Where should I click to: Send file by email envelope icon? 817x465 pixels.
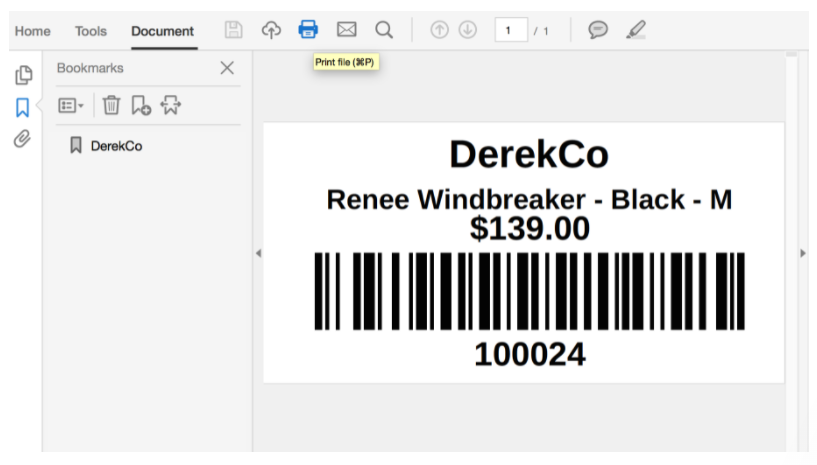346,30
